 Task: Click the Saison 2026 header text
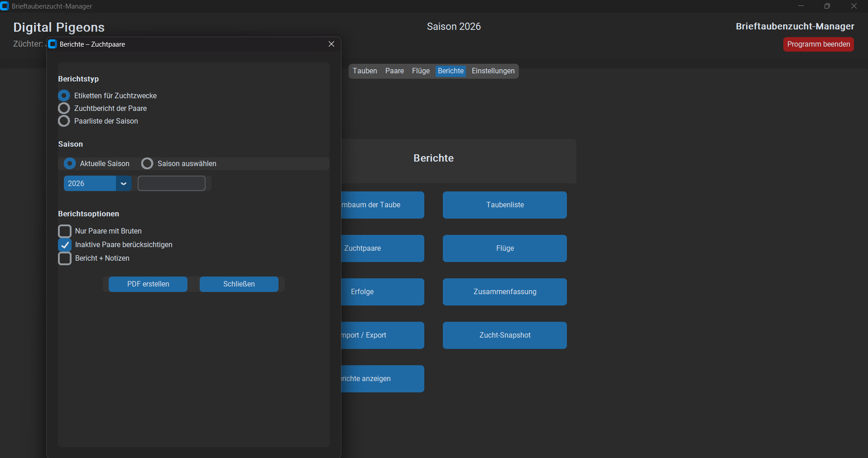coord(454,27)
